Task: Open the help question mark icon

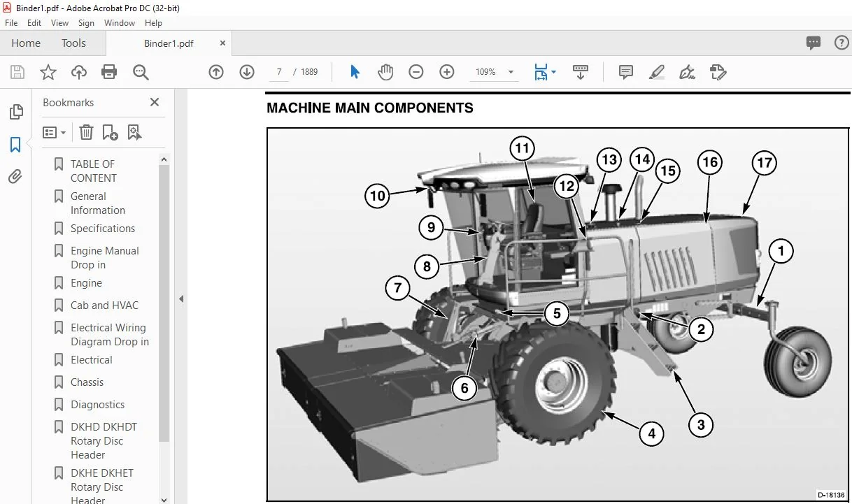Action: tap(842, 43)
